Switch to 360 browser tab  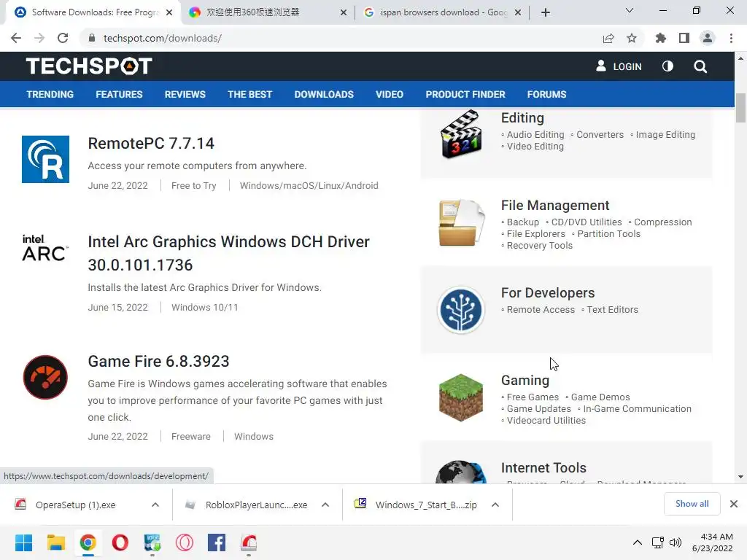[x=267, y=12]
